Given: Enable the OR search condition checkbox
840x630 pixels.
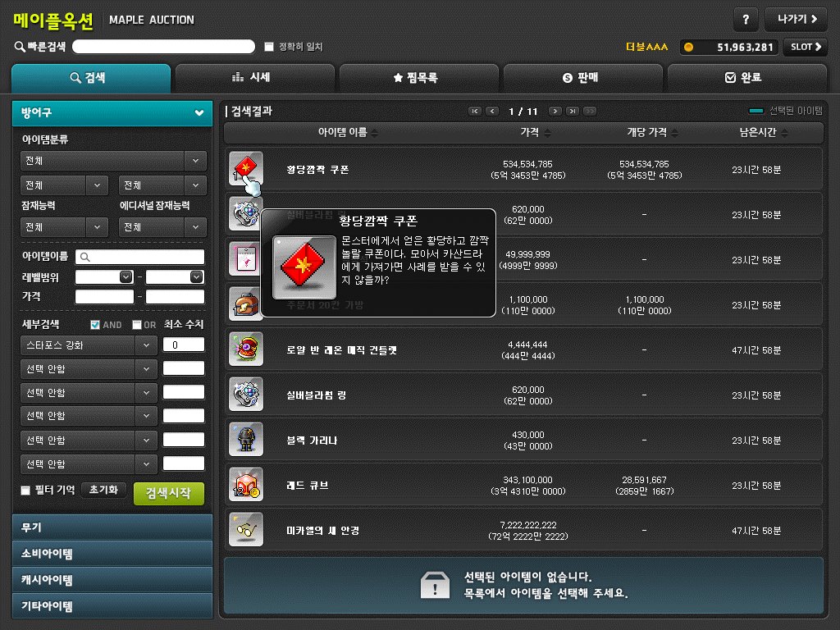Looking at the screenshot, I should 137,325.
